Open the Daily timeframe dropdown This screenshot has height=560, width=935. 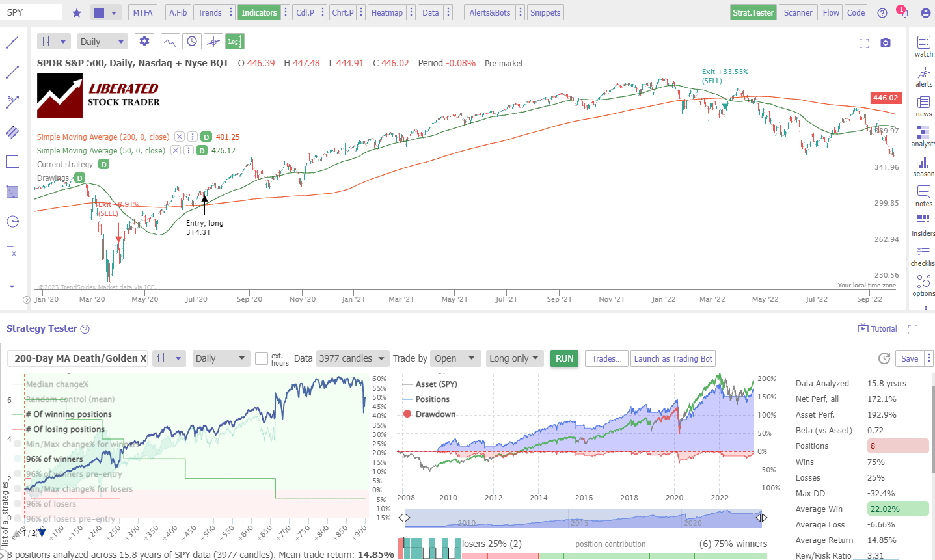click(x=102, y=41)
